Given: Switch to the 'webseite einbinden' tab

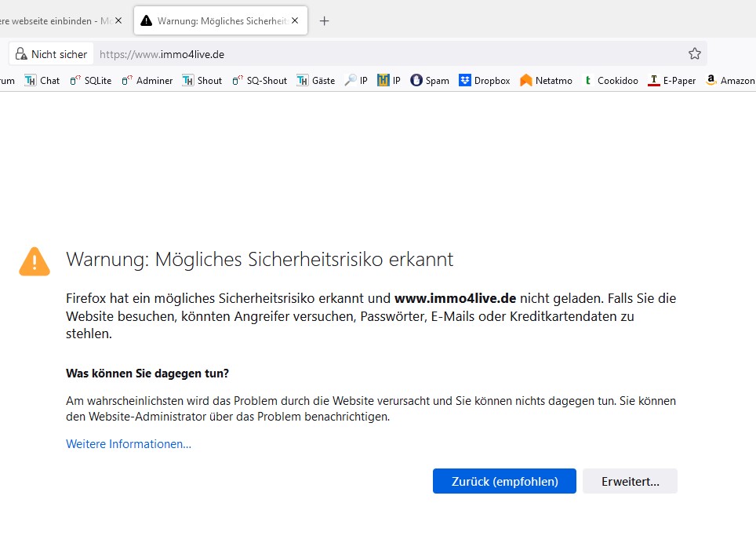Looking at the screenshot, I should coord(59,21).
